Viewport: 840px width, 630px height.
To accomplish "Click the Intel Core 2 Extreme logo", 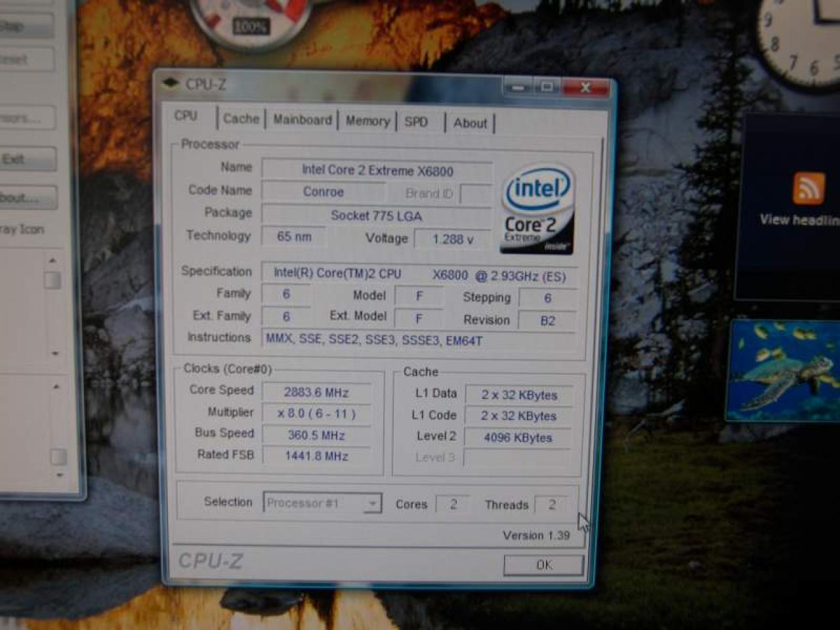I will click(x=537, y=209).
